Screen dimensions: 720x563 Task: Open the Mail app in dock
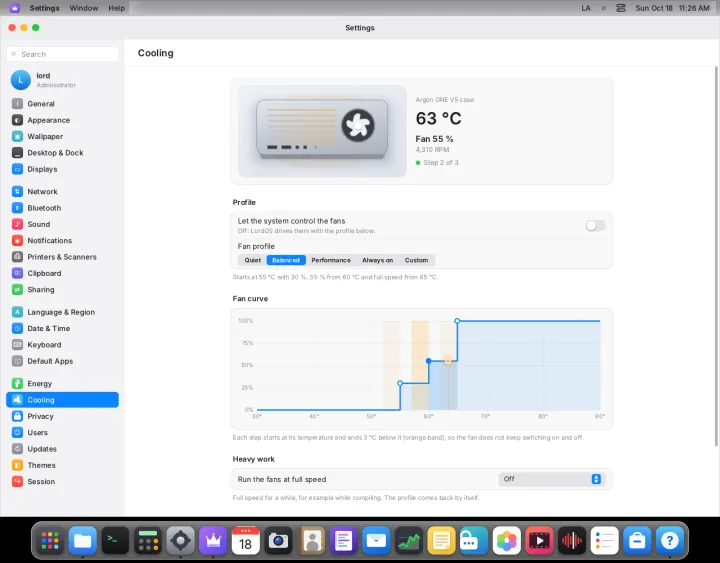coord(376,540)
